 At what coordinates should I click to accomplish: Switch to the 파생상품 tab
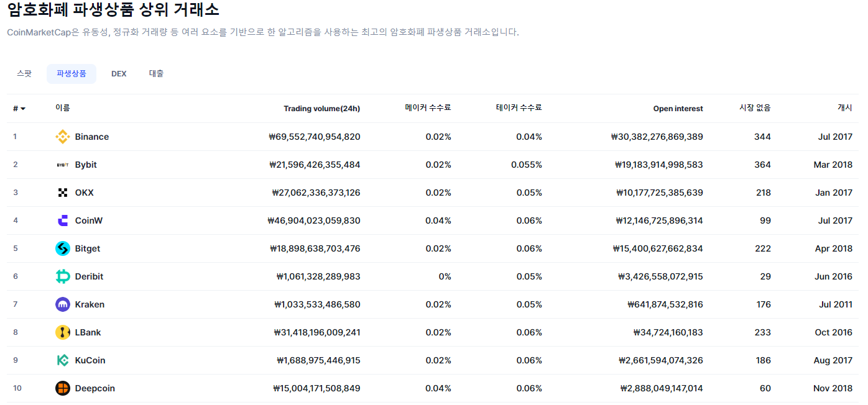(71, 73)
